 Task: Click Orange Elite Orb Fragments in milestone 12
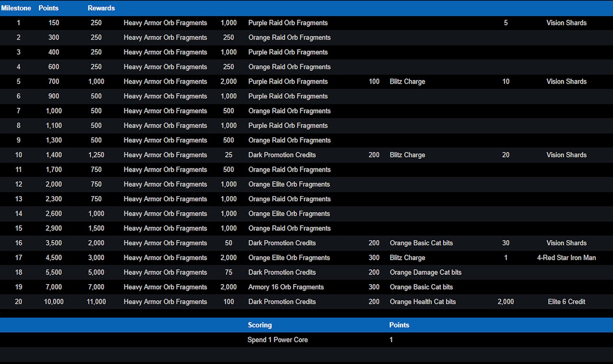click(289, 184)
